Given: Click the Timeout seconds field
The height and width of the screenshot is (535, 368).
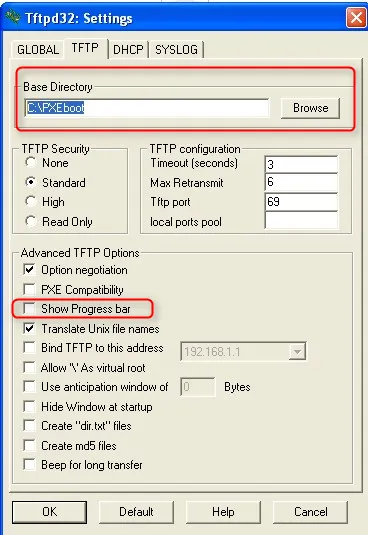Looking at the screenshot, I should (x=301, y=164).
